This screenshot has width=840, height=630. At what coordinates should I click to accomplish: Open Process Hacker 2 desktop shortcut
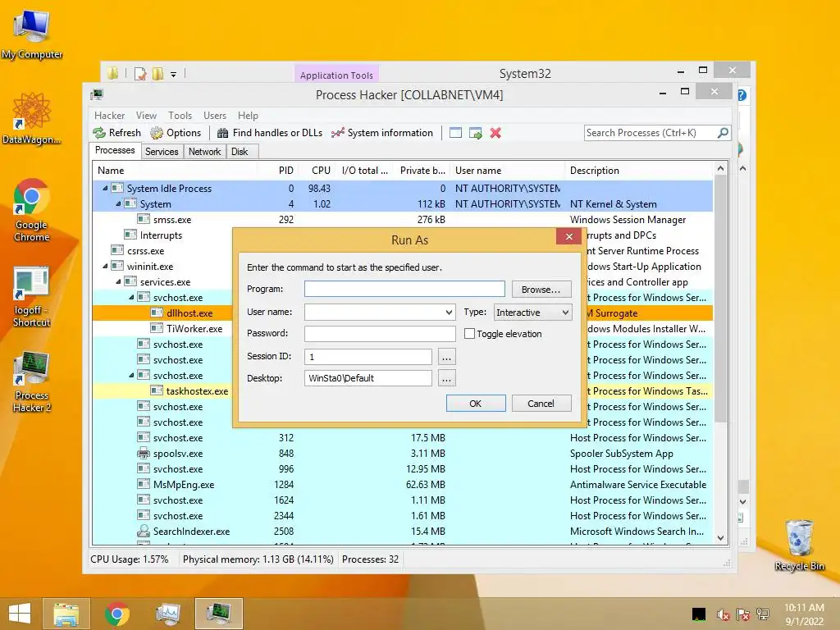pos(32,382)
